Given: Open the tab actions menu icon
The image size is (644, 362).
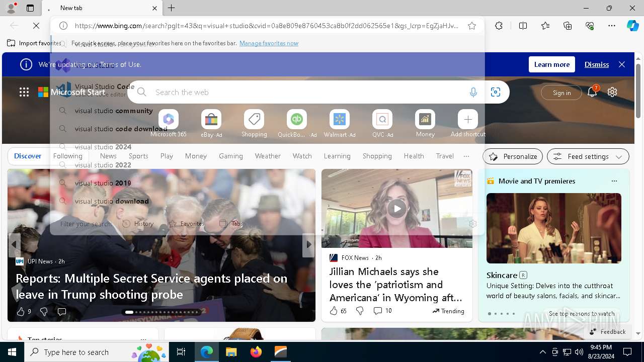Looking at the screenshot, I should click(x=30, y=8).
